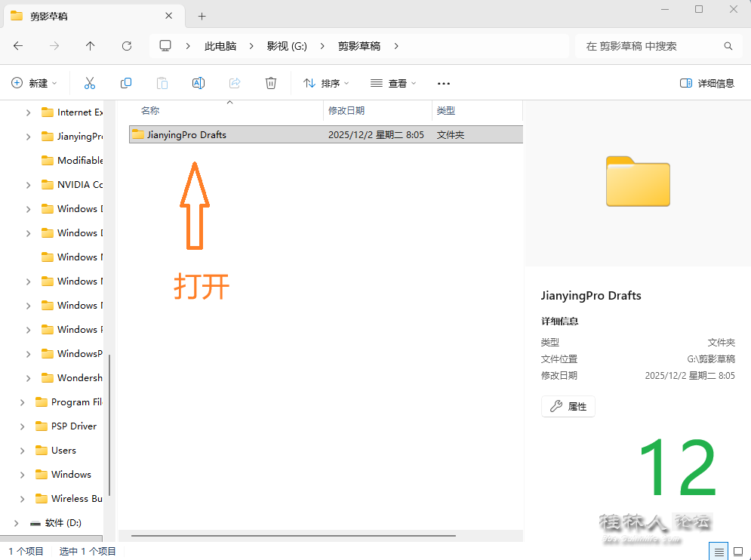Click the Rename icon in toolbar
The height and width of the screenshot is (560, 751).
tap(199, 83)
